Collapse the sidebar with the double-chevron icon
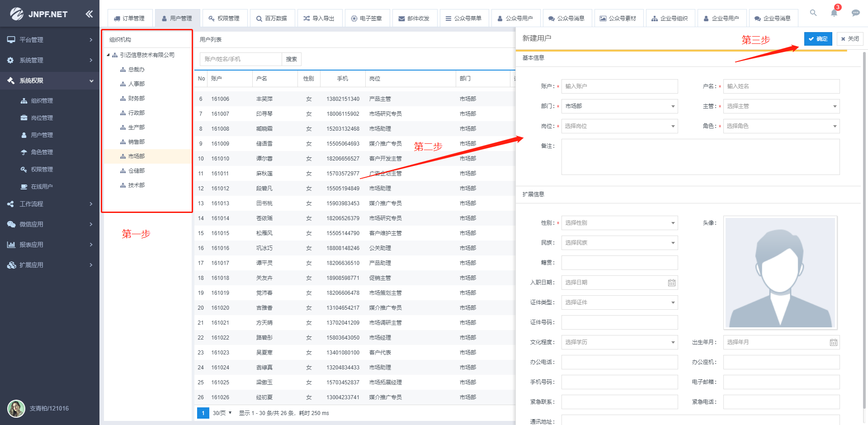Screen dimensions: 868x425 89,14
